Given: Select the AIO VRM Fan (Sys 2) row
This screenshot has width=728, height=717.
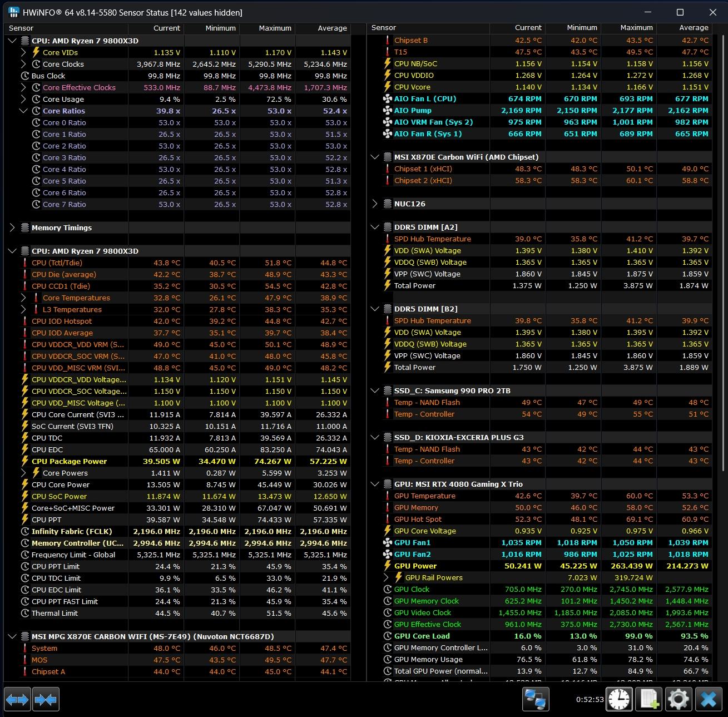Looking at the screenshot, I should pos(539,122).
